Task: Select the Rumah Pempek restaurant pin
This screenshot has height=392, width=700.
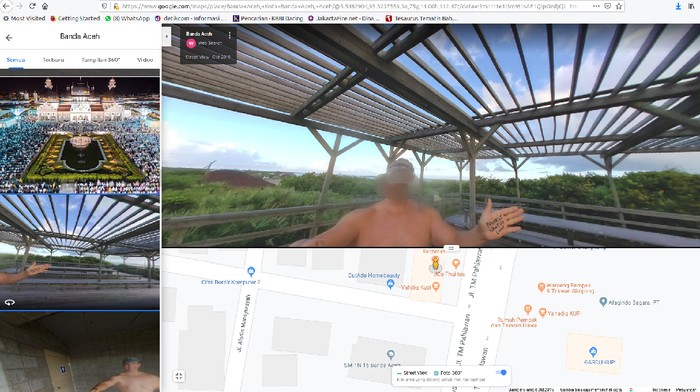Action: pos(528,309)
